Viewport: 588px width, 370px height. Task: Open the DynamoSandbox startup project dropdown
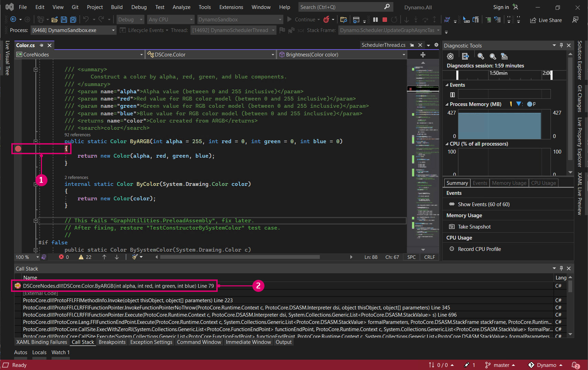[240, 20]
